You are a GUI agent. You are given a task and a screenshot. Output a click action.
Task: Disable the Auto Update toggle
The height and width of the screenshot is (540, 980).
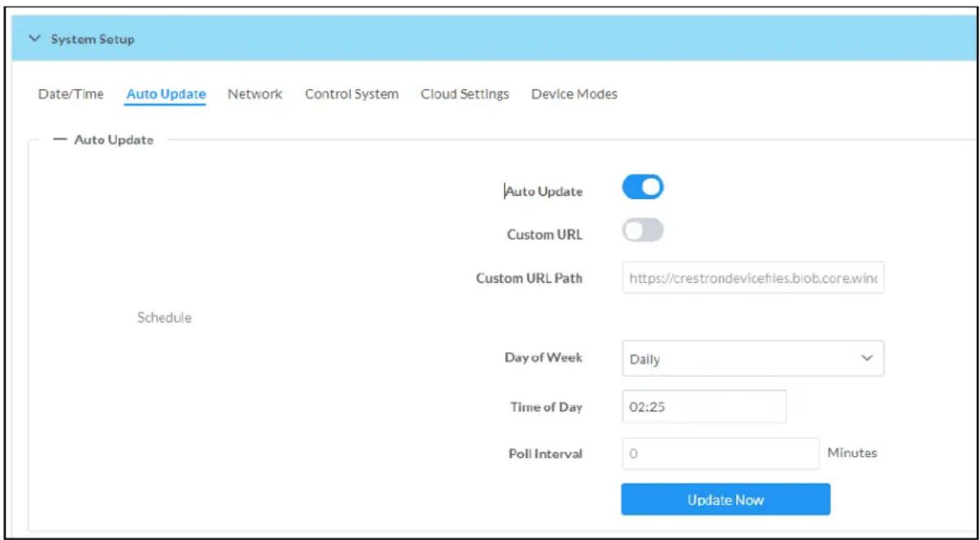[643, 188]
